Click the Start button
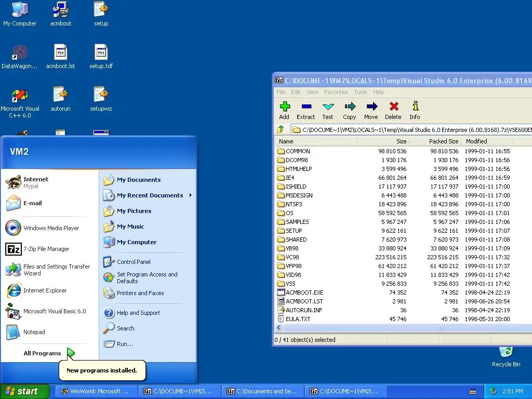The height and width of the screenshot is (399, 532). (24, 391)
